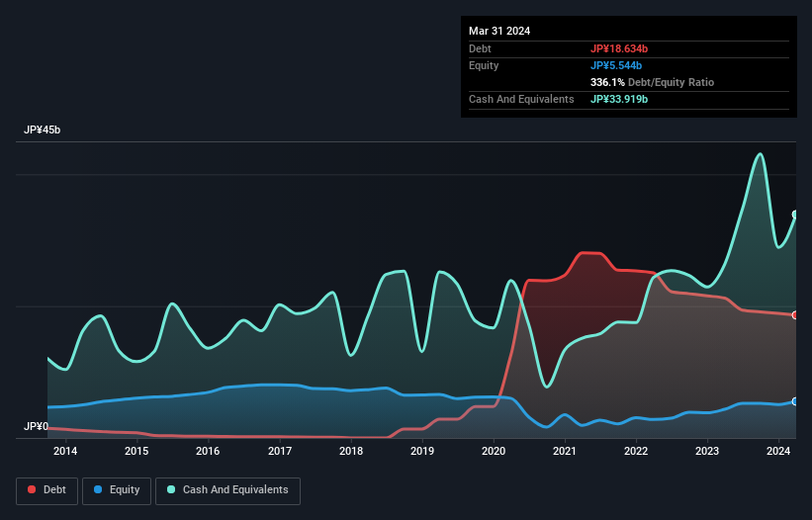
Task: Select the 2017 x-axis label
Action: (280, 451)
